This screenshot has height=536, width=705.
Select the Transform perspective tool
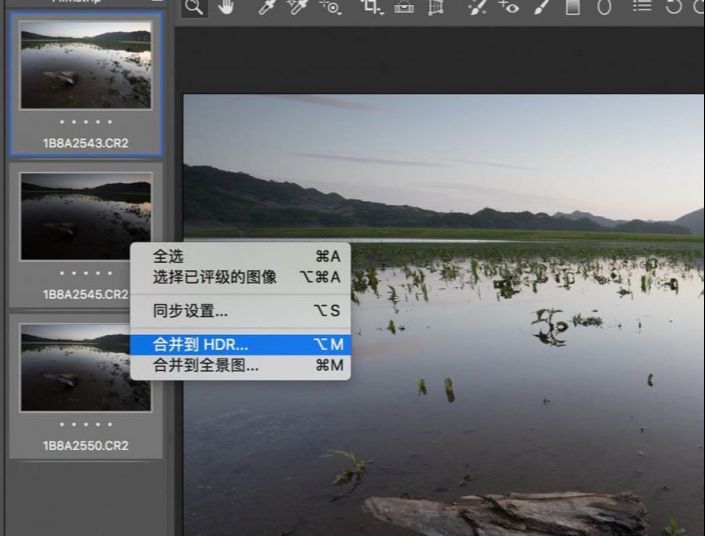click(x=436, y=7)
